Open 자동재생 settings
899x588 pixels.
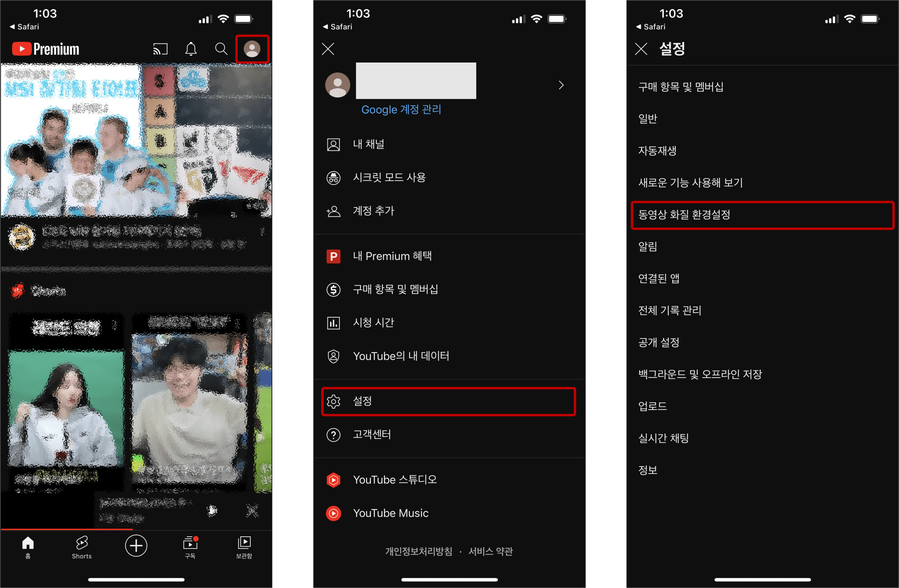762,151
